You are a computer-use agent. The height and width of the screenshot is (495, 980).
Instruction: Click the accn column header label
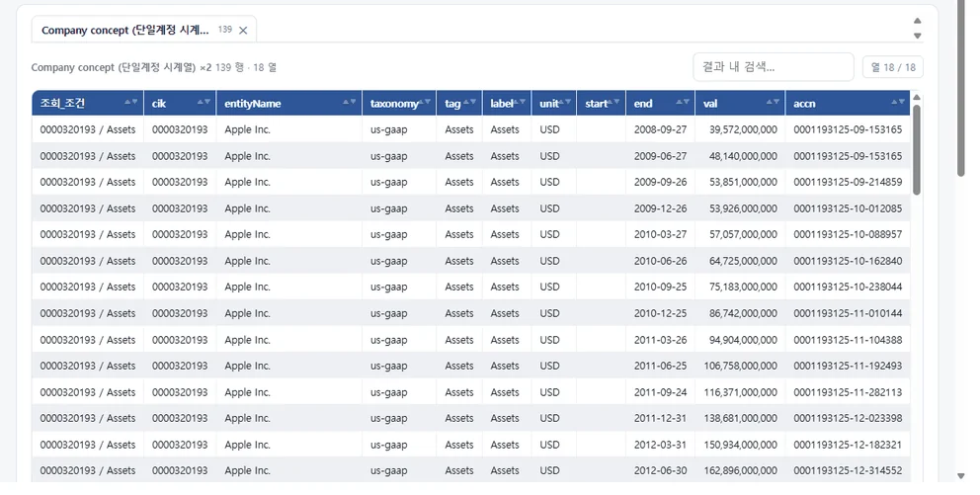coord(804,104)
